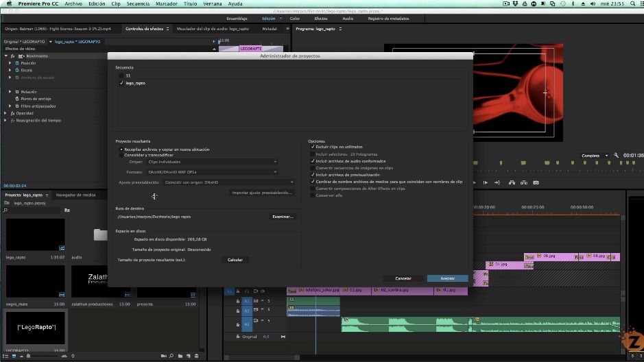Toggle sync lock on track V1

255,291
